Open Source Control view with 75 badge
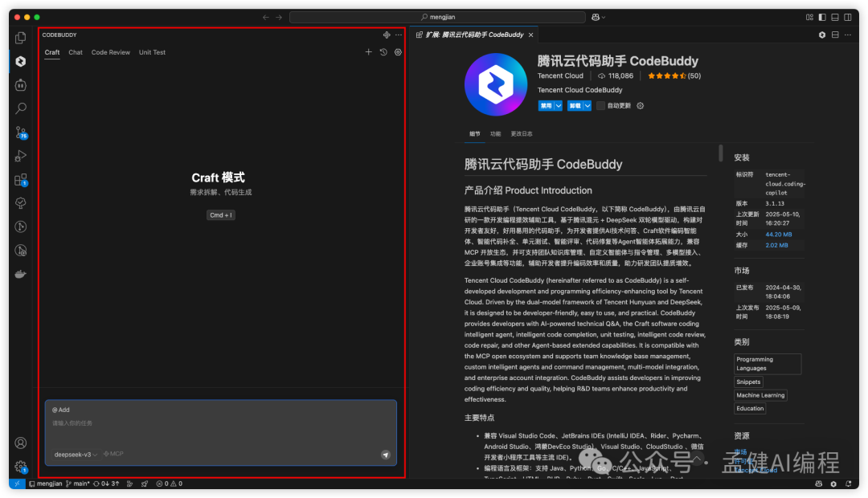 (20, 133)
